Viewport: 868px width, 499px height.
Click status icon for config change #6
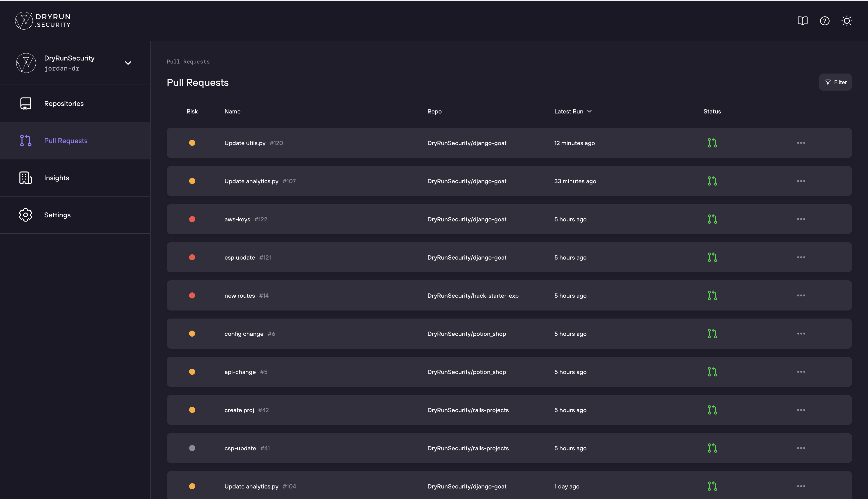[712, 334]
